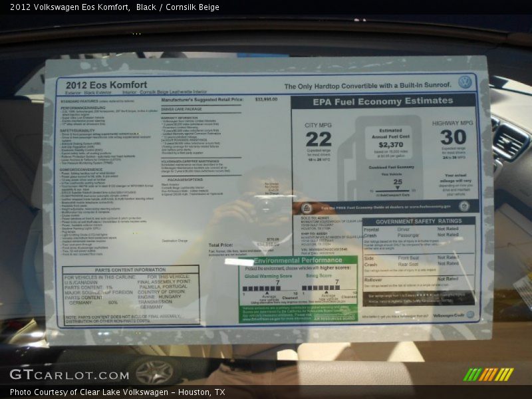Click 'COMFORT/CONVENIENCE' section heading
Viewport: 532px width, 399px height.
[x=80, y=170]
